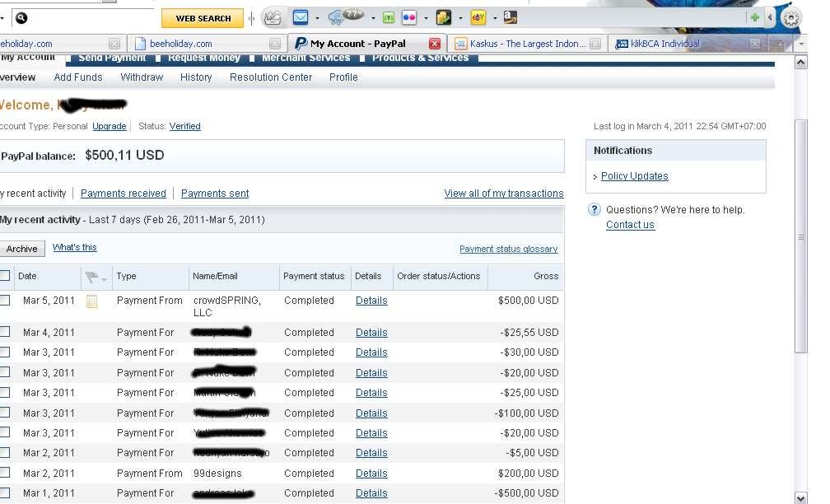Open the eBay toolbar icon

(x=478, y=17)
